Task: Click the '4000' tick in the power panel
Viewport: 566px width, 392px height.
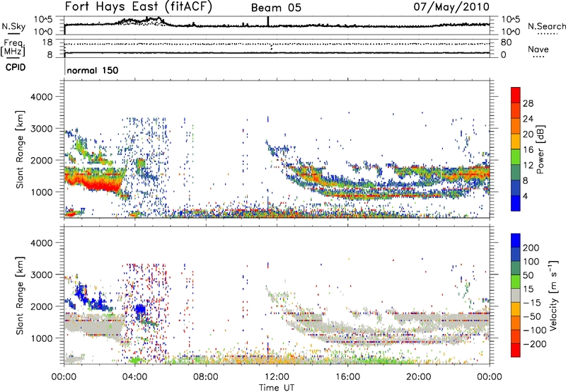Action: (x=41, y=97)
